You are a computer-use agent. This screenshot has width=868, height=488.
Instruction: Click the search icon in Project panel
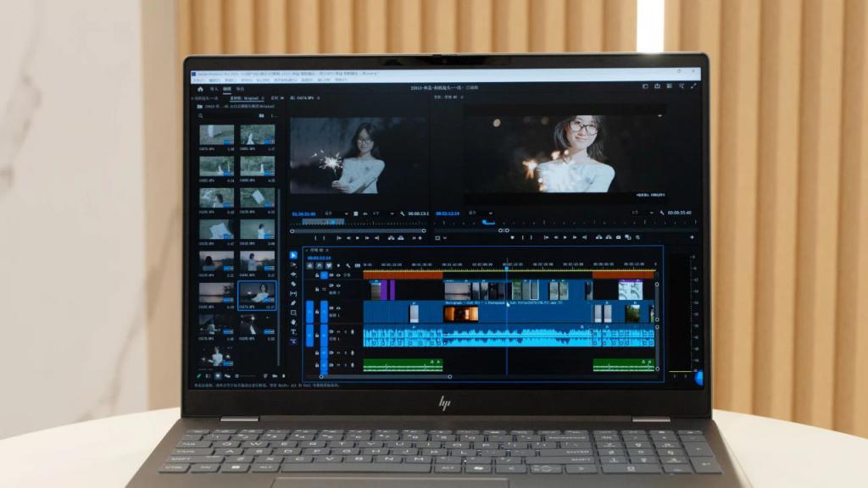(200, 116)
